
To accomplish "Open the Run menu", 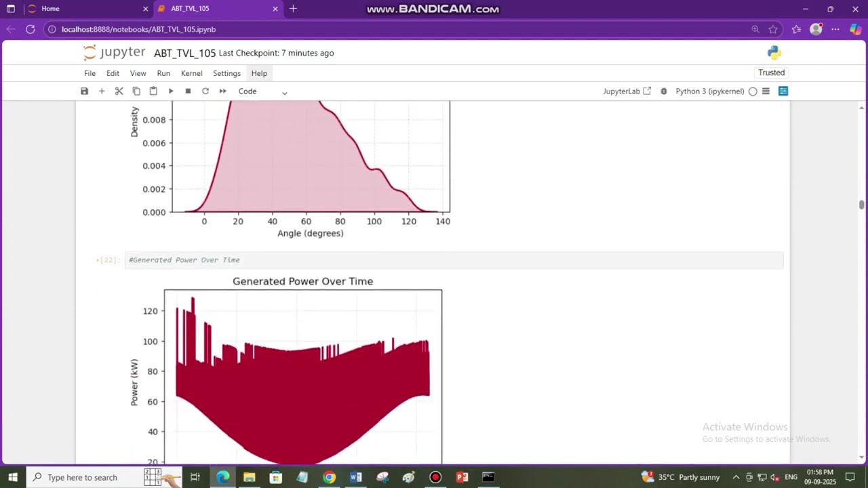I will click(x=163, y=73).
